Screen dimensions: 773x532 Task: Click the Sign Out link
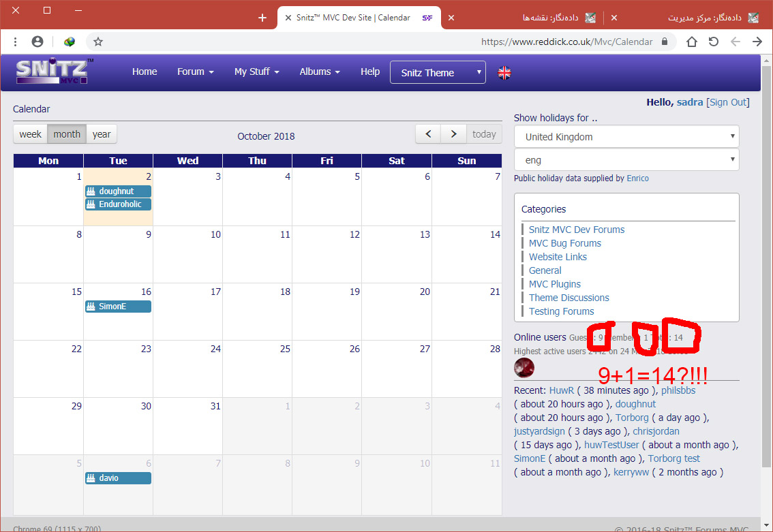[727, 102]
